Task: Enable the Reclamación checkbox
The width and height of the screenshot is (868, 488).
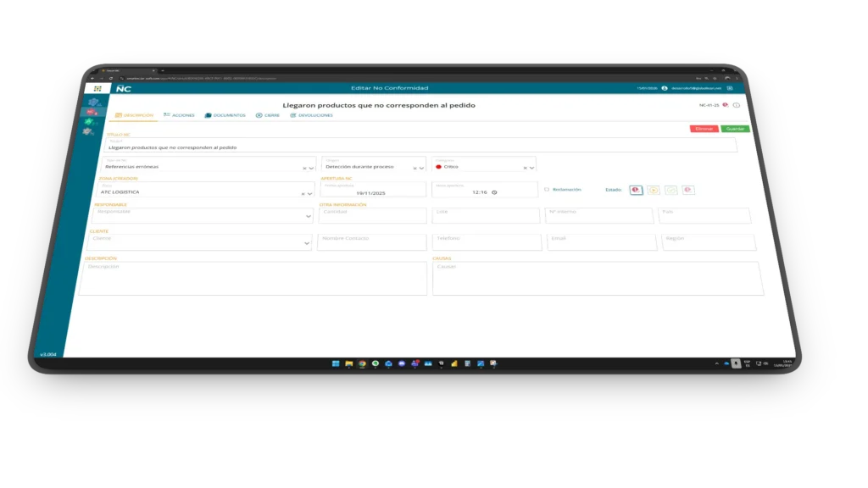Action: (x=547, y=190)
